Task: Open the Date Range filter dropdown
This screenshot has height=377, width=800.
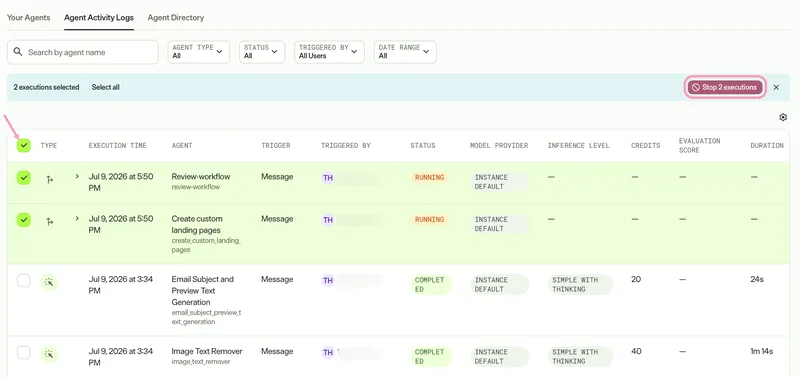Action: [x=405, y=52]
